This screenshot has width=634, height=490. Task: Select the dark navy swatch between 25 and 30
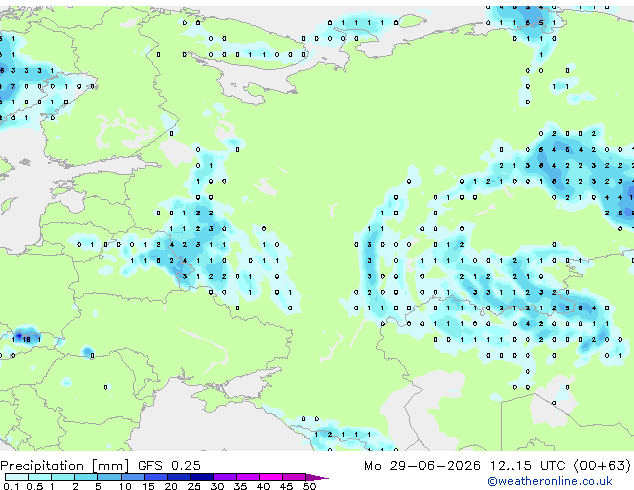pos(201,477)
